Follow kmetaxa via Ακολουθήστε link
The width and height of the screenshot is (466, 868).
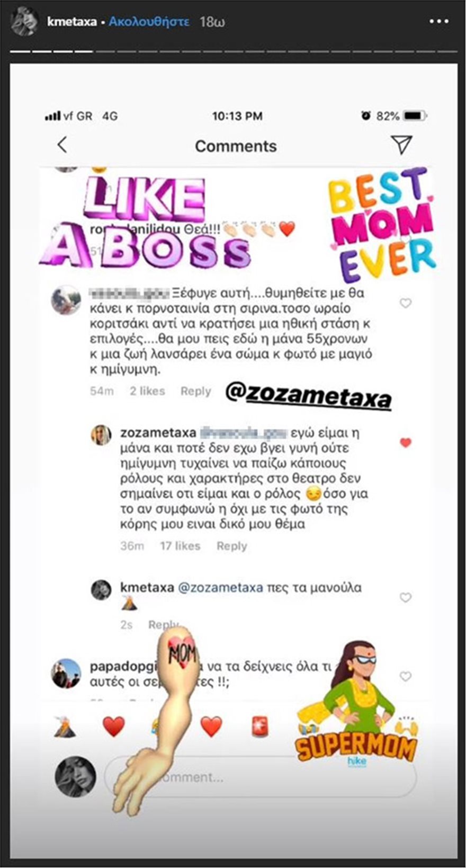[x=149, y=22]
